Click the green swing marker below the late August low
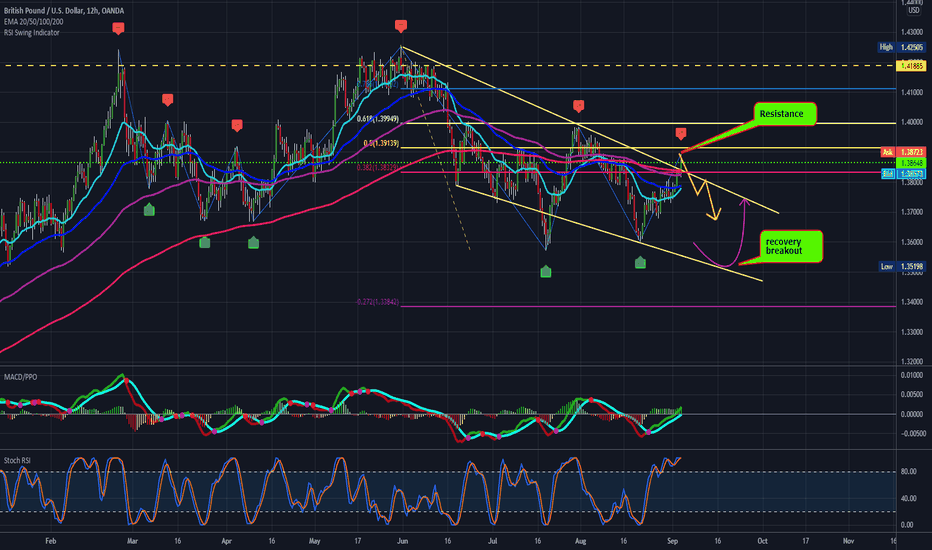Image resolution: width=932 pixels, height=550 pixels. 640,262
